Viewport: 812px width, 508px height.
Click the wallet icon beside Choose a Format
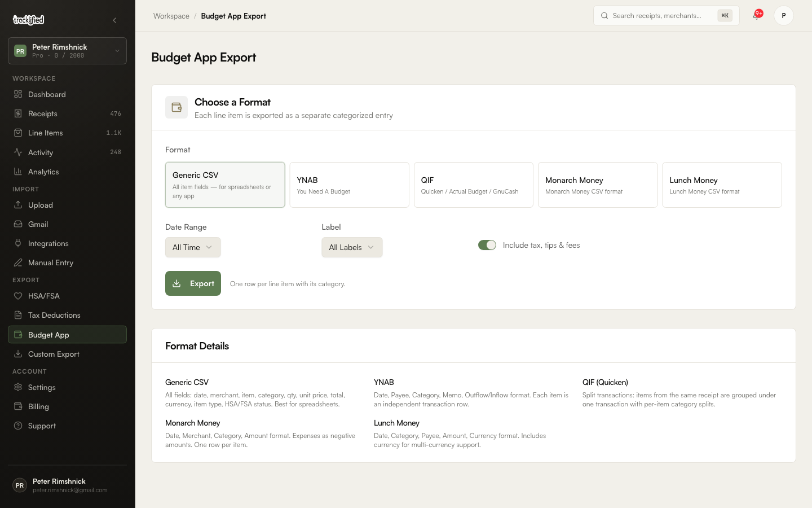(176, 107)
